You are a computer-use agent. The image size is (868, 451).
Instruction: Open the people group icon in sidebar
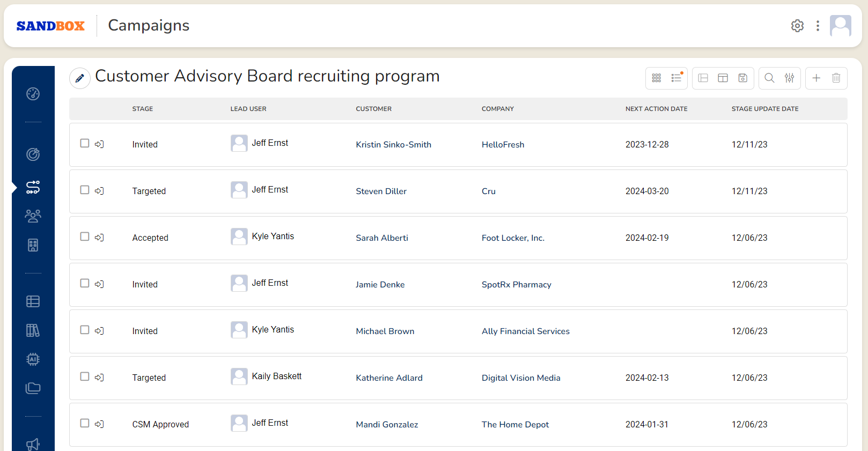click(33, 216)
